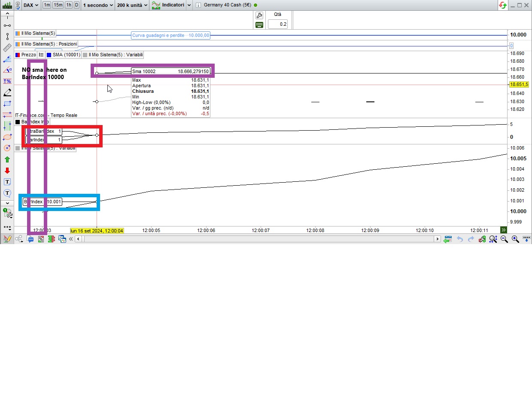Select the circle drawing tool
532x416 pixels.
[x=7, y=148]
